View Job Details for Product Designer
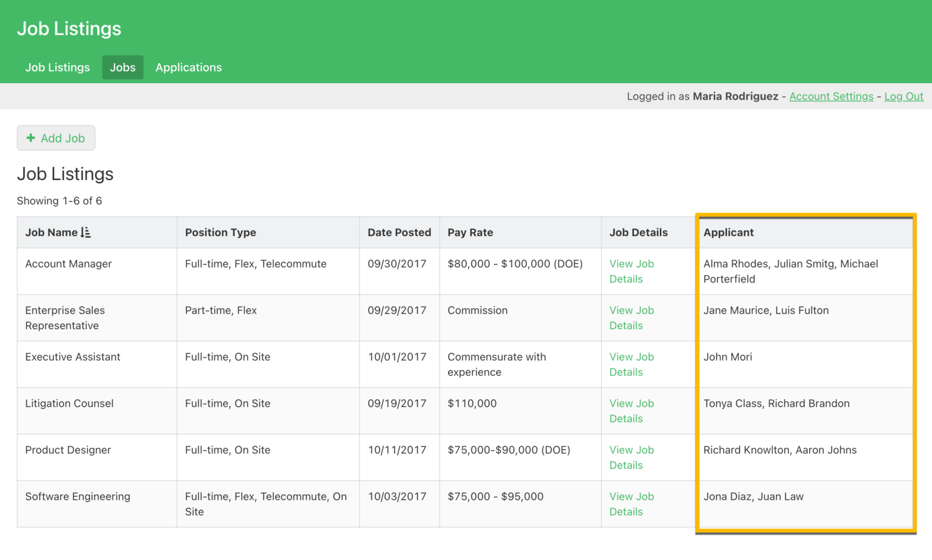Screen dimensions: 932x560 631,458
